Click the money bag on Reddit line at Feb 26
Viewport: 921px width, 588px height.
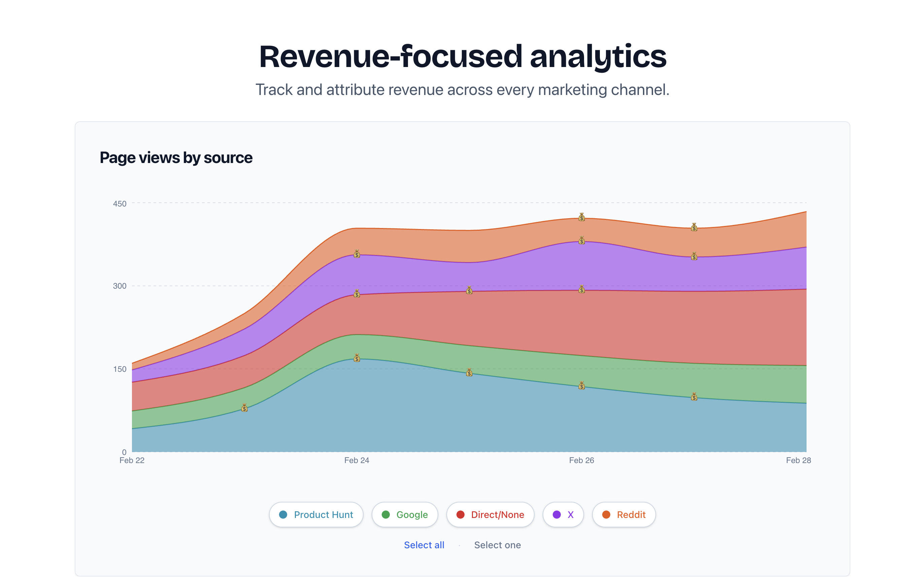coord(581,218)
